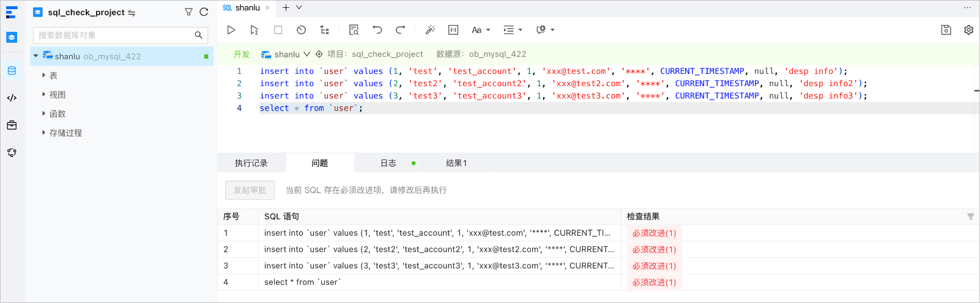Screen dimensions: 980x303
Task: Click the 序号 column header
Action: point(231,216)
